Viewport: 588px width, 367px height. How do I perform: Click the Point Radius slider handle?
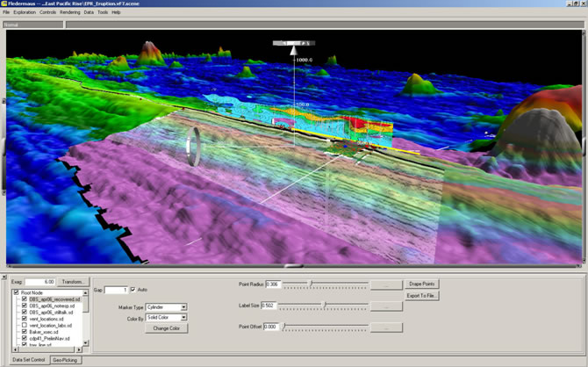311,284
